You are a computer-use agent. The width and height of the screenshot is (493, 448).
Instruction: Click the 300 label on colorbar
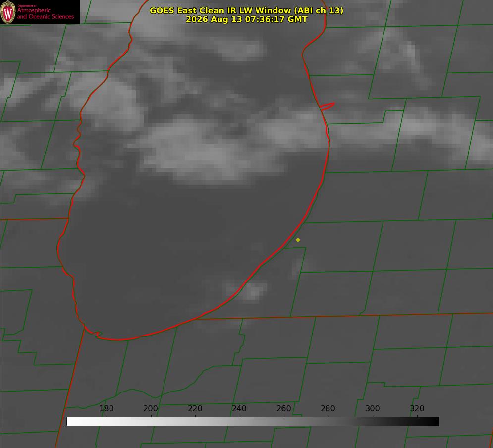[373, 408]
